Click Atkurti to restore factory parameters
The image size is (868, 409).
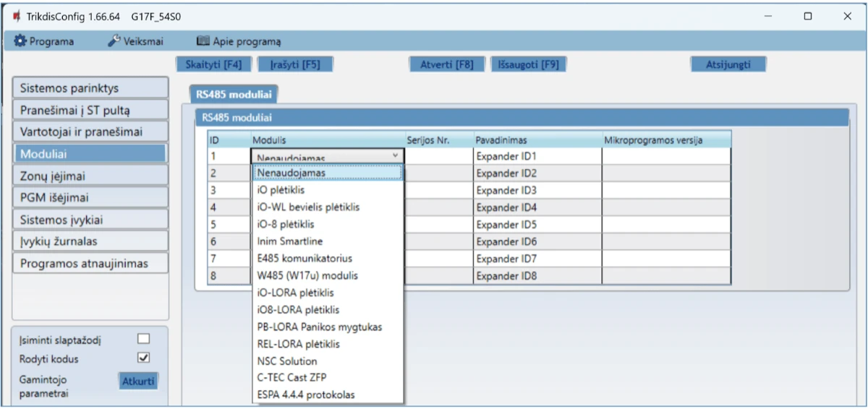(137, 382)
